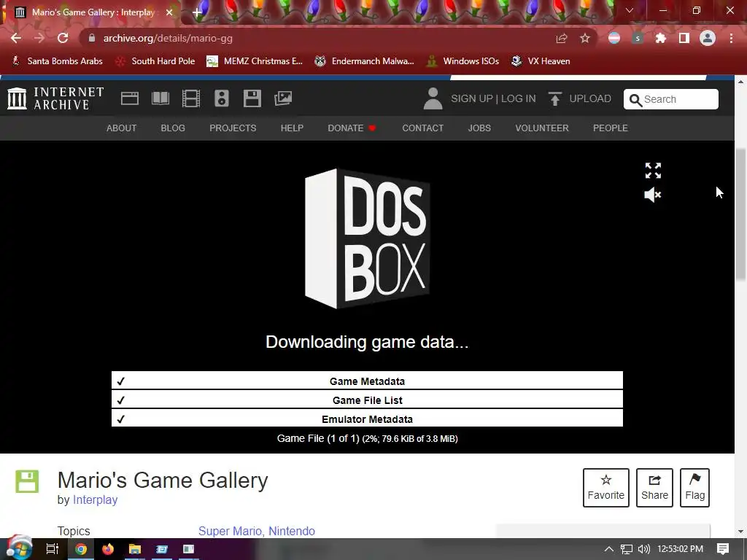Select the Mario's Game Gallery tab

pos(93,12)
